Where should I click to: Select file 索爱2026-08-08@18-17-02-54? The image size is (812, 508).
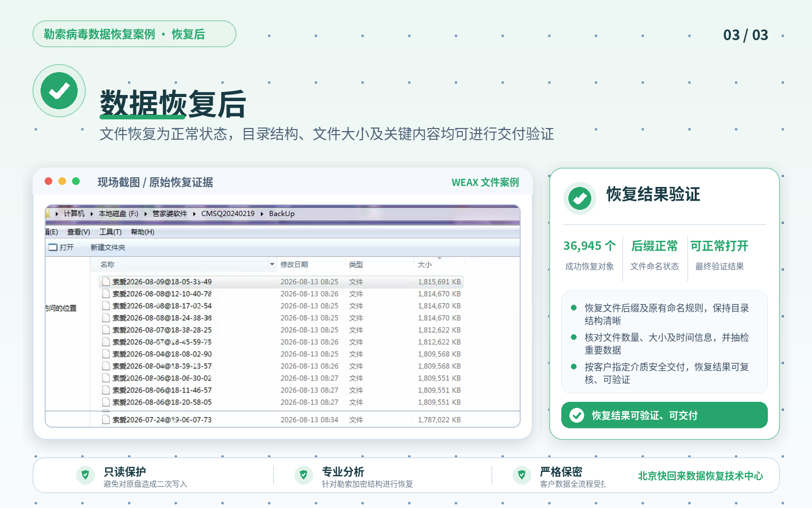162,306
